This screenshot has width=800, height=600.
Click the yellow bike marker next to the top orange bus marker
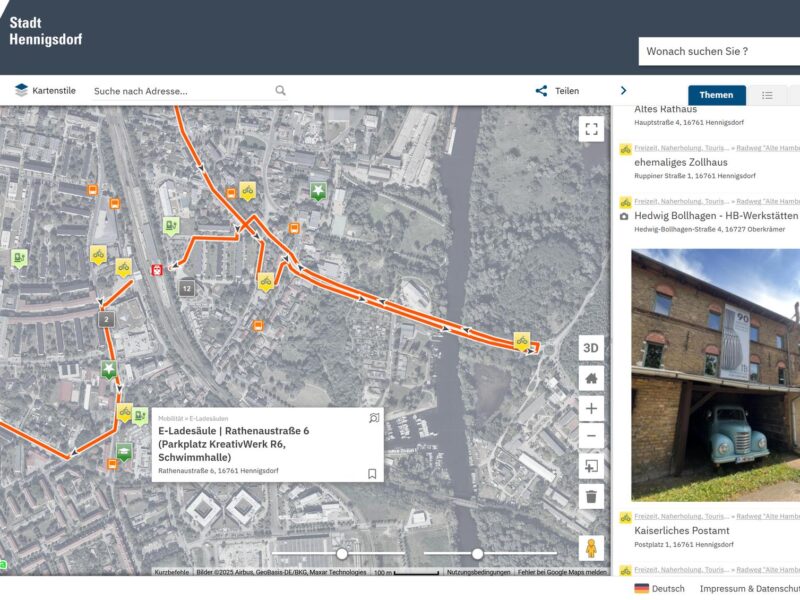(x=248, y=191)
